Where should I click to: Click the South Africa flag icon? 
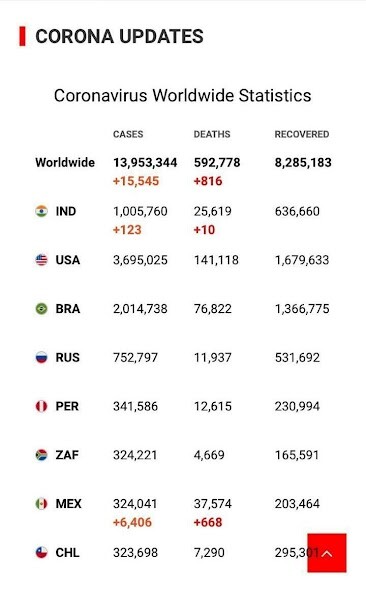(x=42, y=455)
